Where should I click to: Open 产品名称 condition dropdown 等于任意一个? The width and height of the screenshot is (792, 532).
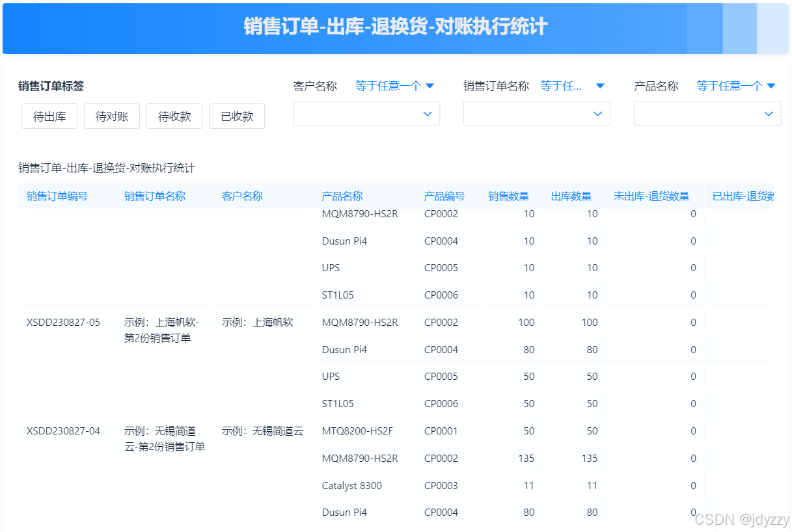pyautogui.click(x=735, y=86)
